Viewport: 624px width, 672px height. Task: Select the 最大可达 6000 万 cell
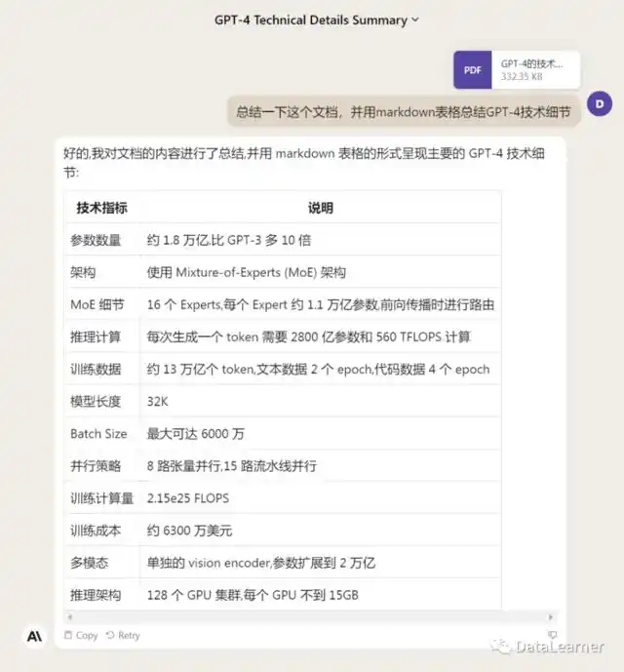point(195,434)
